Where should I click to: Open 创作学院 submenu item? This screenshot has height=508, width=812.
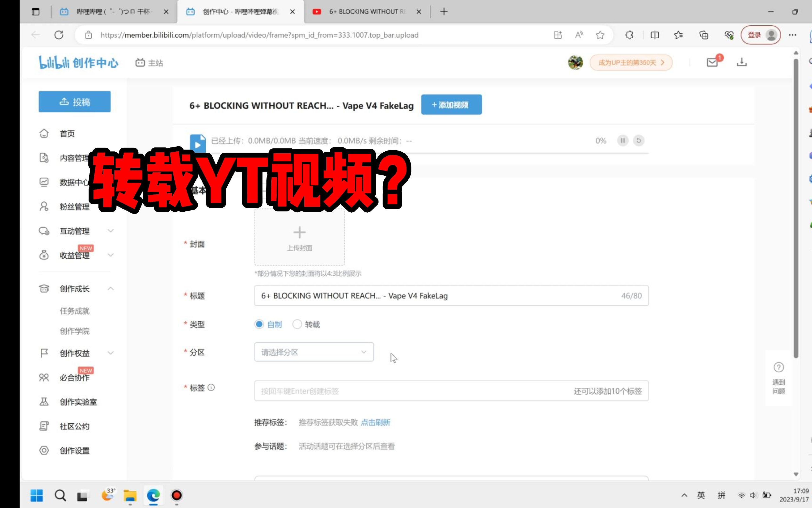[x=74, y=331]
